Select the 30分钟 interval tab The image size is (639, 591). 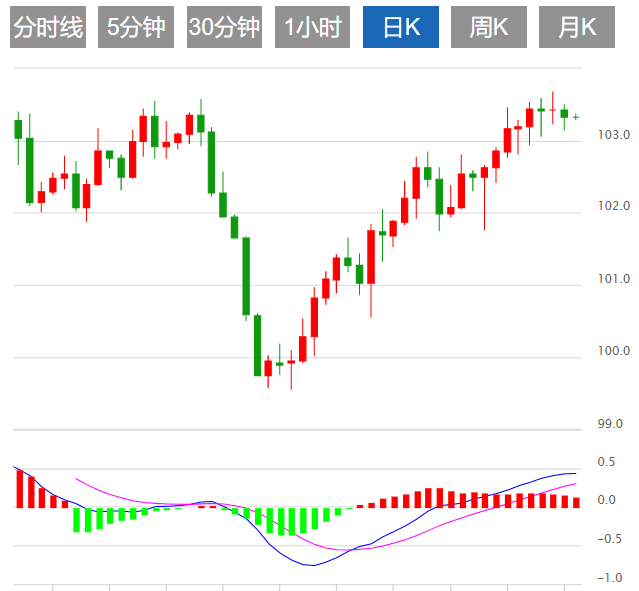(224, 27)
